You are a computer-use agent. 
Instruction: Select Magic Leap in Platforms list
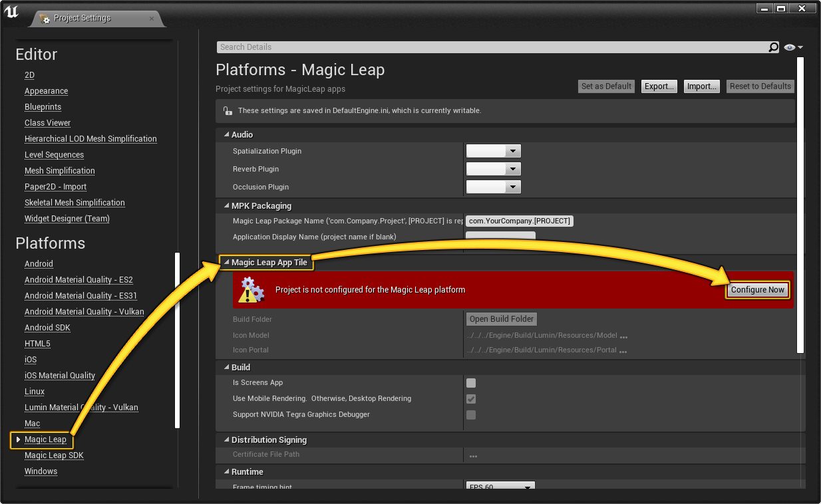click(45, 440)
